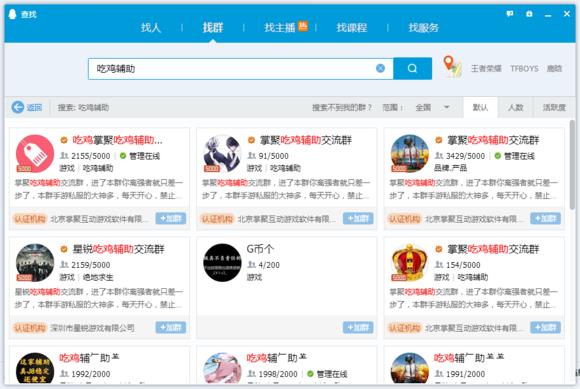
Task: Join the G币个 group with 加群 button
Action: coord(358,327)
